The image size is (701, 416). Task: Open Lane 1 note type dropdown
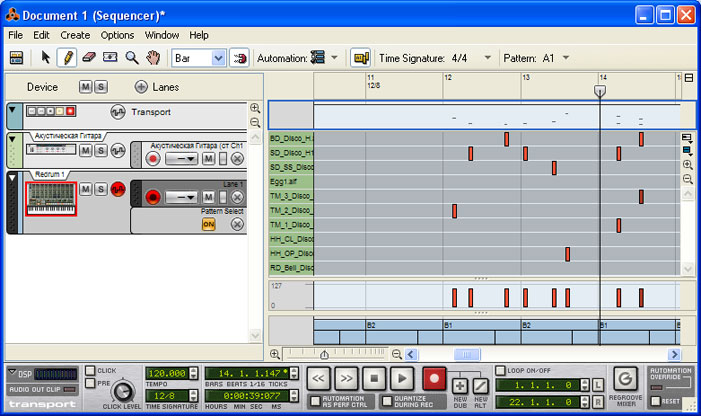click(182, 197)
